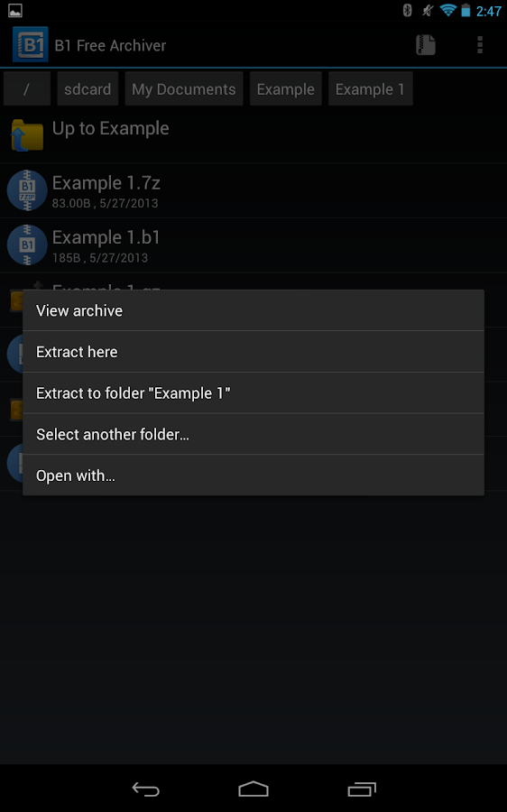Image resolution: width=507 pixels, height=812 pixels.
Task: Pick Select another folder... option
Action: tap(253, 434)
